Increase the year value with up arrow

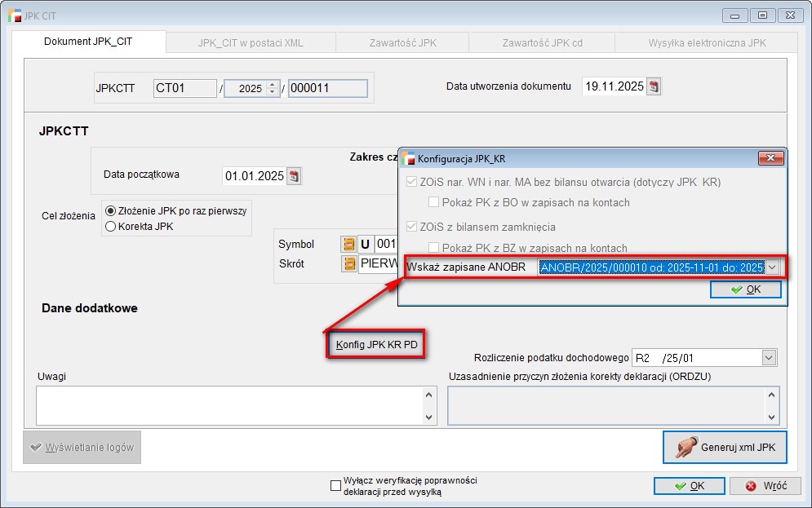[272, 84]
